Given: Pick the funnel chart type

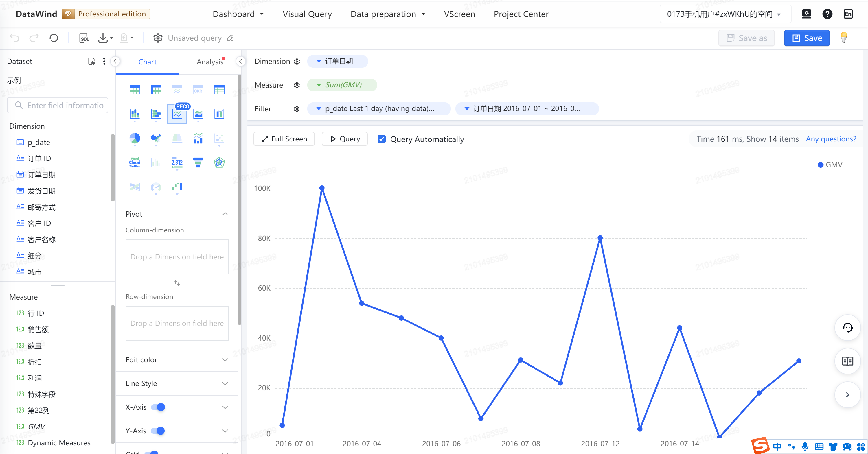Looking at the screenshot, I should pyautogui.click(x=198, y=162).
